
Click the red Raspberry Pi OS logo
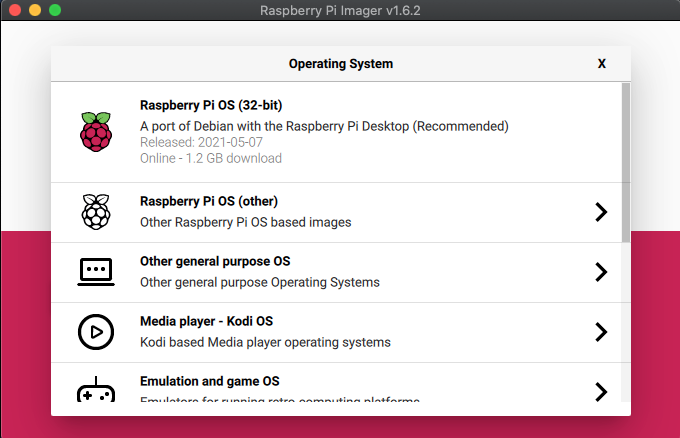coord(96,131)
